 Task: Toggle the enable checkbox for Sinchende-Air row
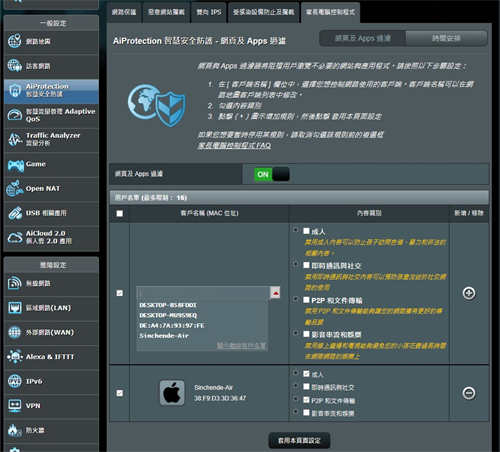pyautogui.click(x=119, y=393)
